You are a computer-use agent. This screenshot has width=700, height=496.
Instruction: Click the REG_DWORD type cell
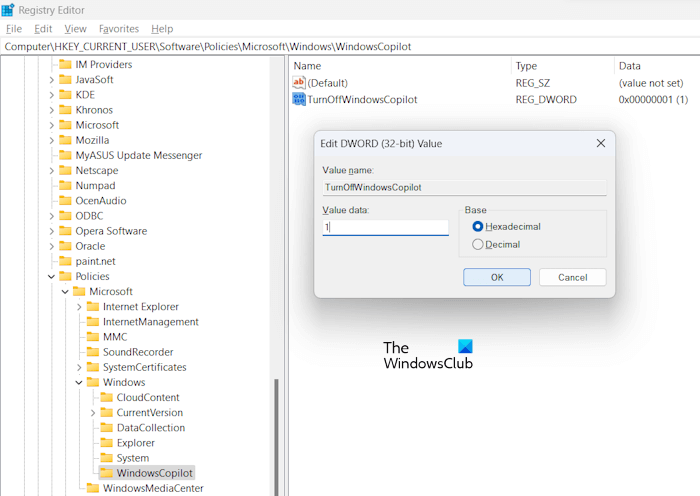pos(546,100)
